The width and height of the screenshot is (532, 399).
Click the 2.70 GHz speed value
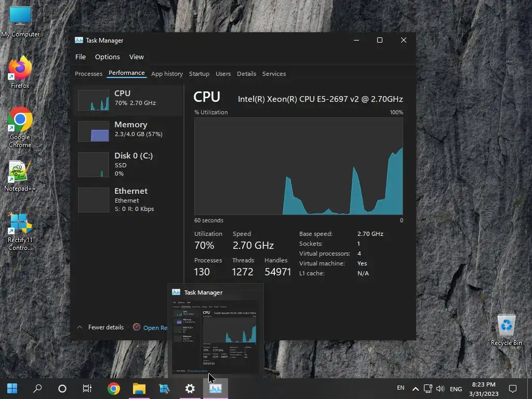pyautogui.click(x=253, y=245)
